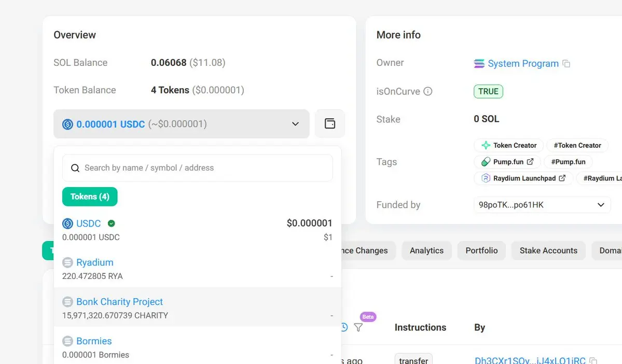Click the 0 SOL stake value
The height and width of the screenshot is (364, 622).
click(x=486, y=119)
